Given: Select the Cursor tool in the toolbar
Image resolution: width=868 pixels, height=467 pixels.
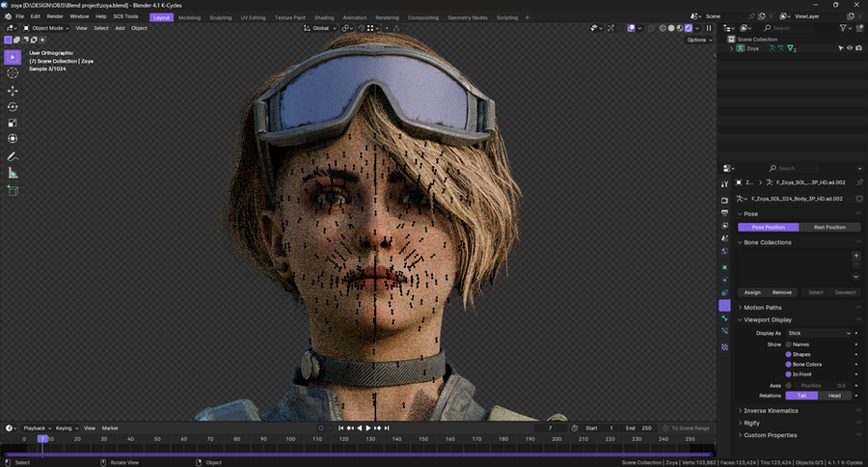Looking at the screenshot, I should 13,73.
